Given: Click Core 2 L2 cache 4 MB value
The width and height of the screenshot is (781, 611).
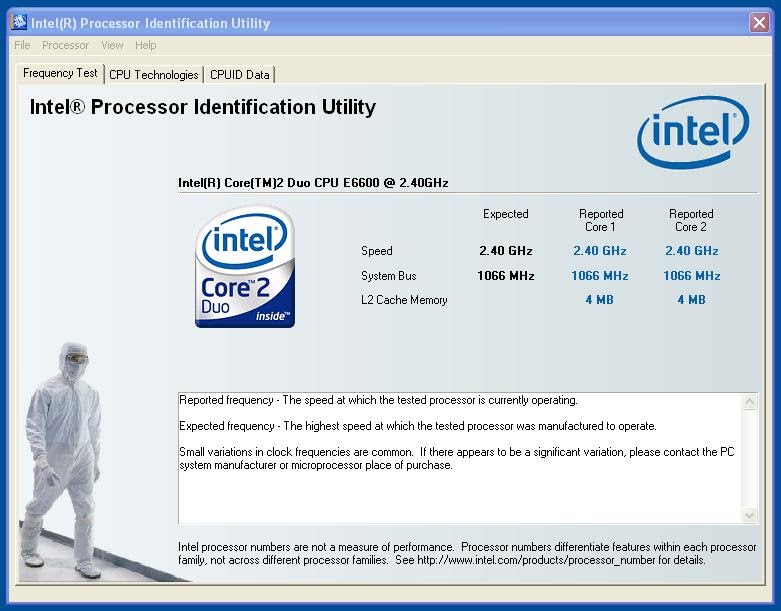Looking at the screenshot, I should [691, 300].
